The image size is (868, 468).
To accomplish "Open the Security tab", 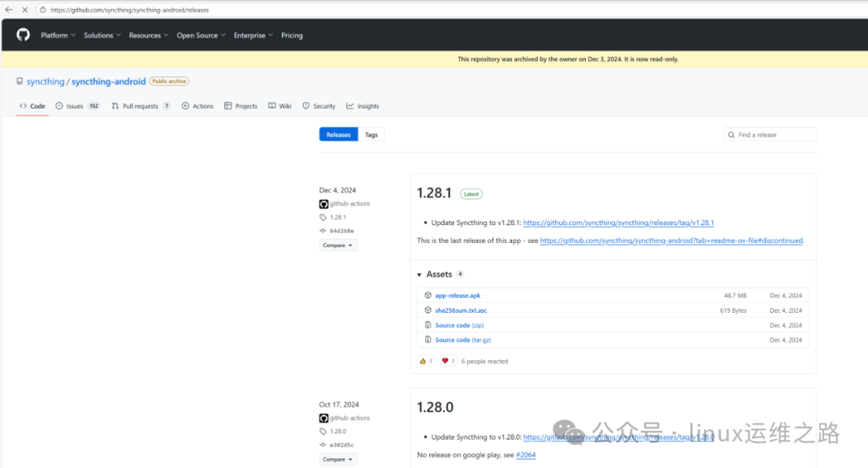I will (319, 106).
